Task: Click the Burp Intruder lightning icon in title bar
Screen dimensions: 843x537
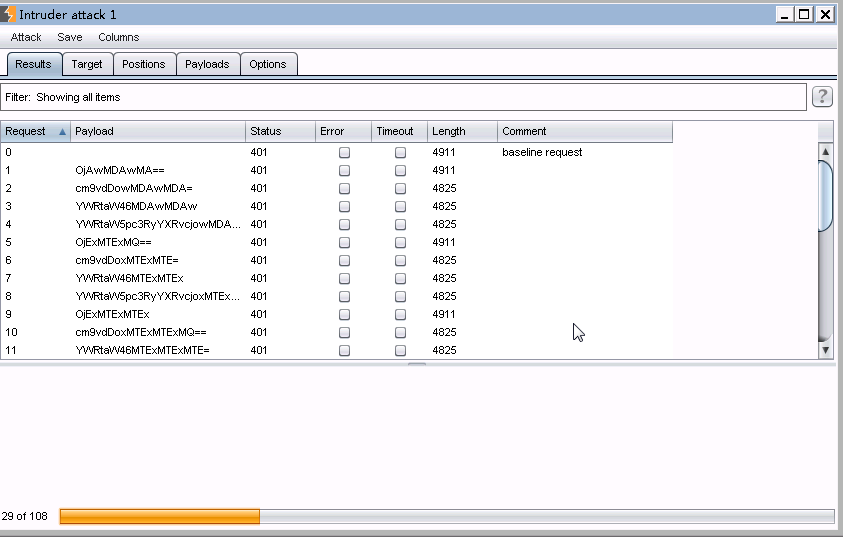Action: point(8,15)
